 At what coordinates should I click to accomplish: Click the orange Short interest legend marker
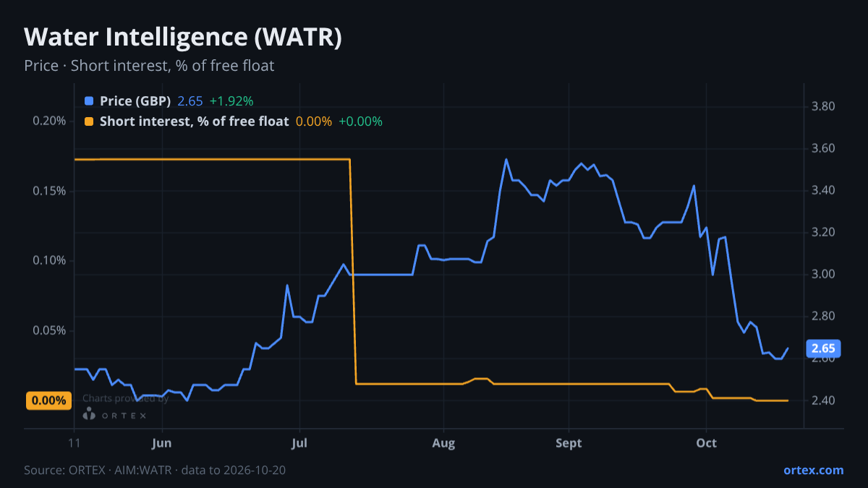tap(89, 121)
